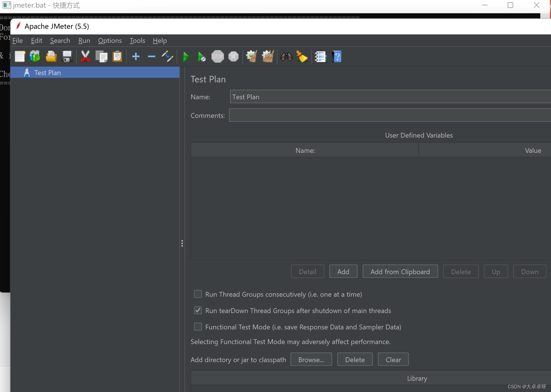551x392 pixels.
Task: Open the Run menu
Action: coord(84,41)
